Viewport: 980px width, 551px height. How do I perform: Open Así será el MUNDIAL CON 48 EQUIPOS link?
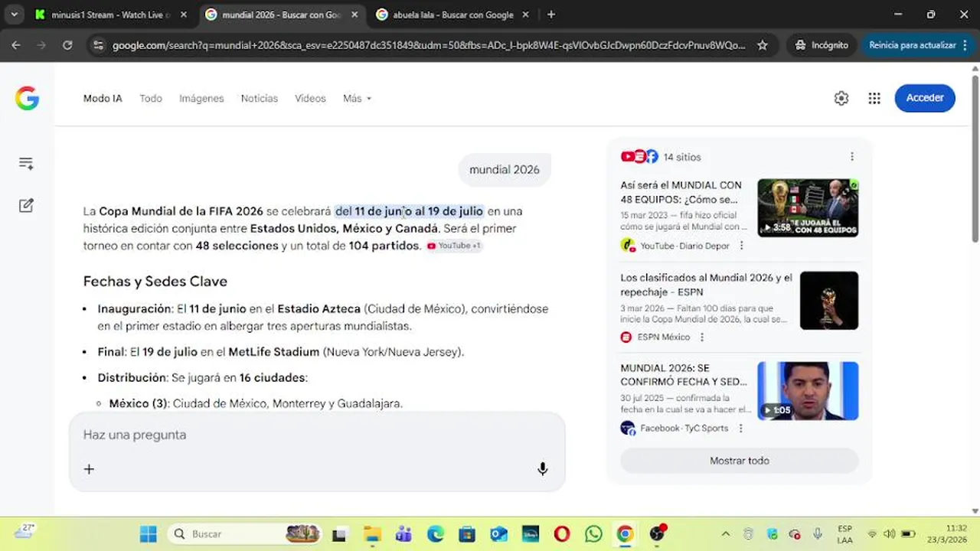(681, 192)
